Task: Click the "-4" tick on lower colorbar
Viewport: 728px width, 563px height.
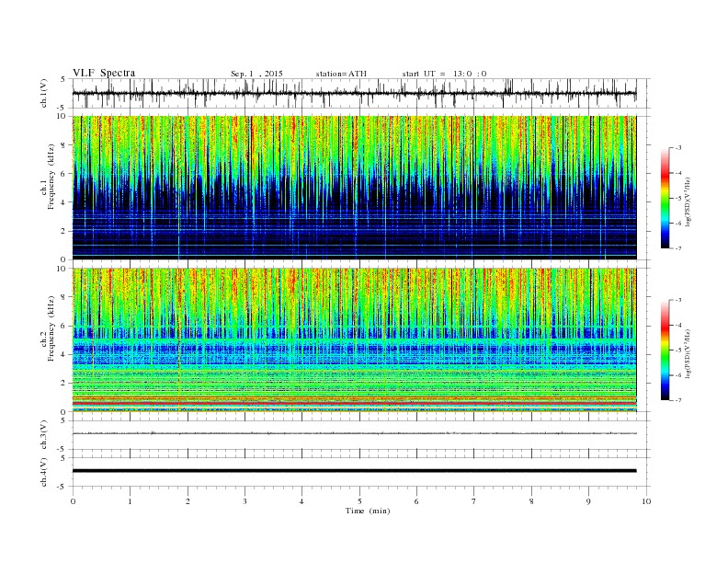Action: 678,325
